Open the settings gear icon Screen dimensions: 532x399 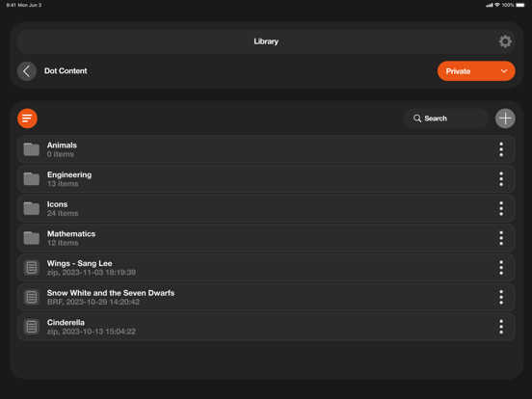click(x=505, y=41)
